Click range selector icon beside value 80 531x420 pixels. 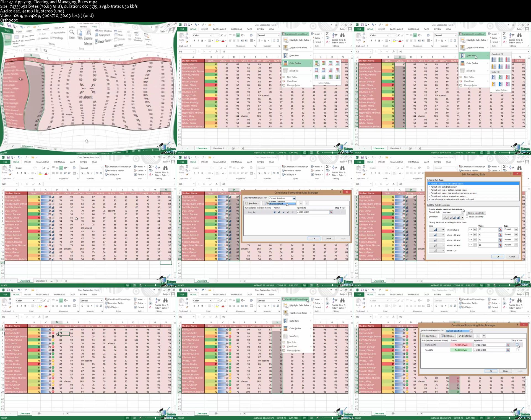(x=500, y=230)
